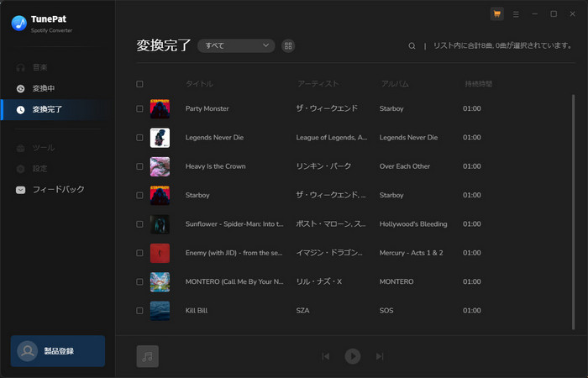This screenshot has width=588, height=378.
Task: Click the MONTERO album name cell
Action: [x=396, y=282]
